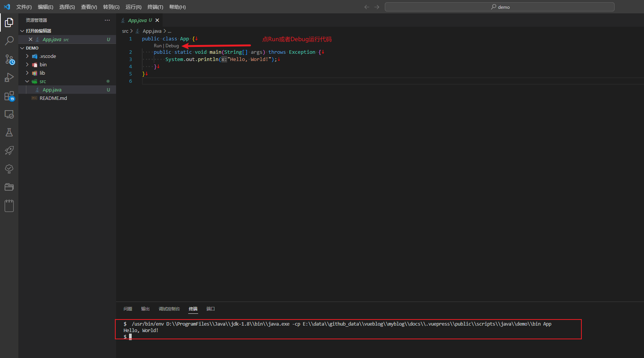Open the Explorer view in activity bar
This screenshot has height=358, width=644.
[9, 23]
